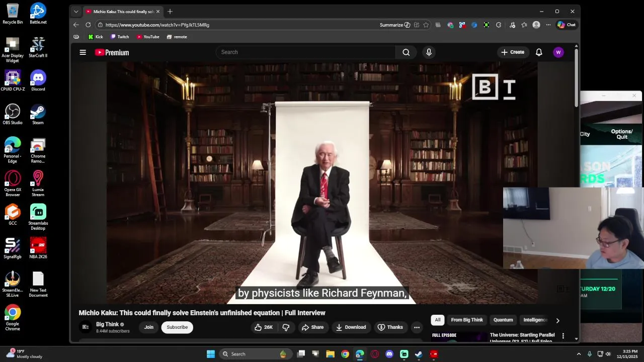Click the Download button
The height and width of the screenshot is (362, 644).
point(351,327)
